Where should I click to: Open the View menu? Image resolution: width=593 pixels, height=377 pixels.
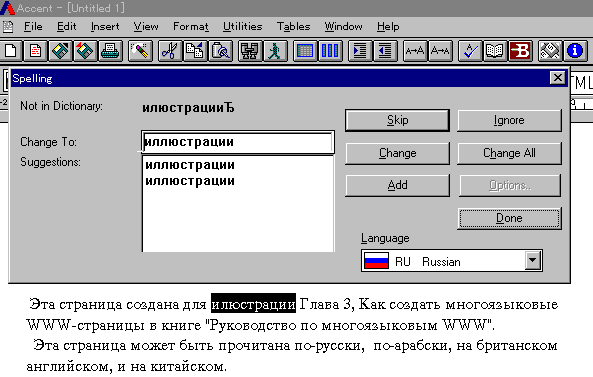[x=146, y=26]
